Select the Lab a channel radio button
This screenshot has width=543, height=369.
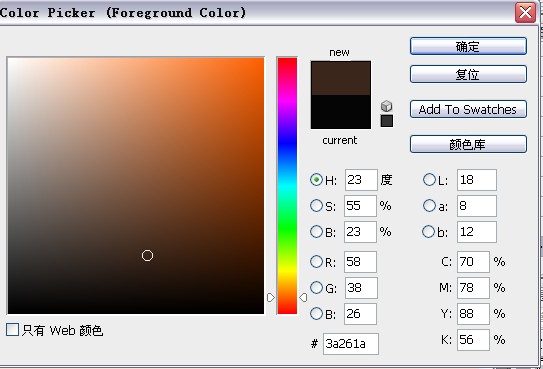tap(429, 206)
